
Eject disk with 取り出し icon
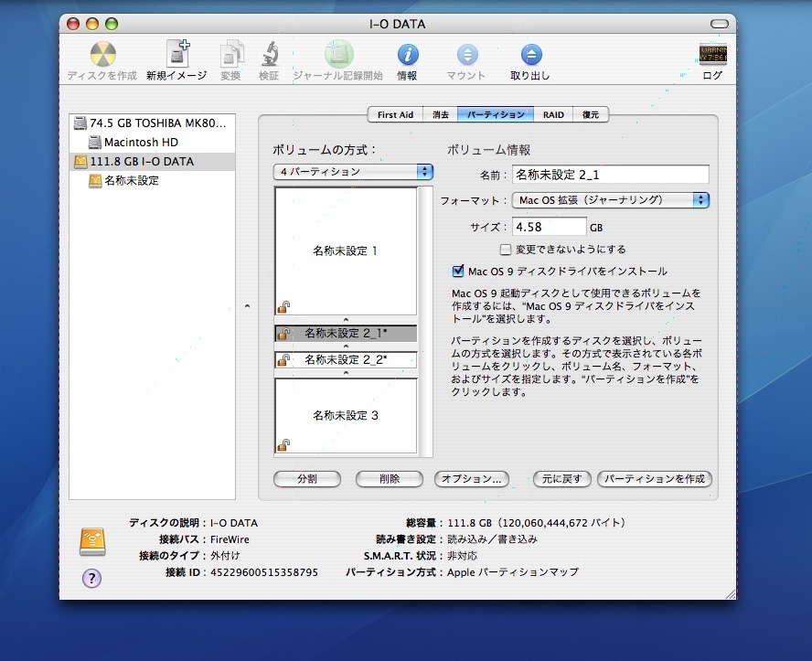530,54
